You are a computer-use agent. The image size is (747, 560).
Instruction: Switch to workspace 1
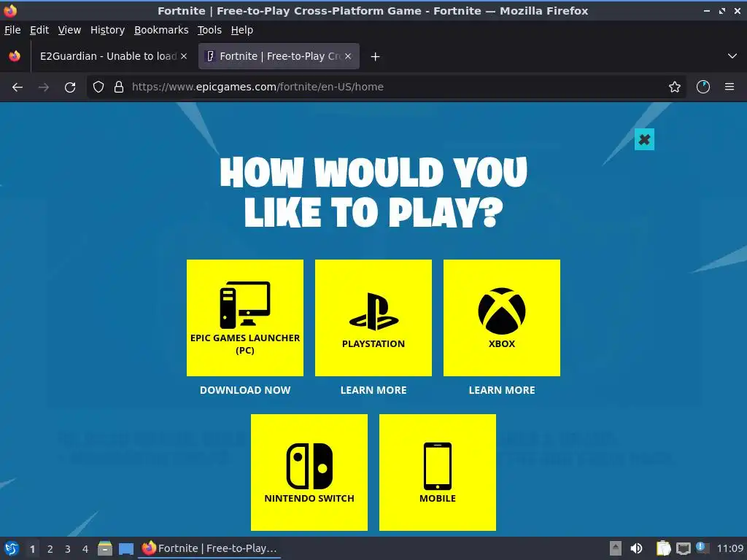coord(32,549)
